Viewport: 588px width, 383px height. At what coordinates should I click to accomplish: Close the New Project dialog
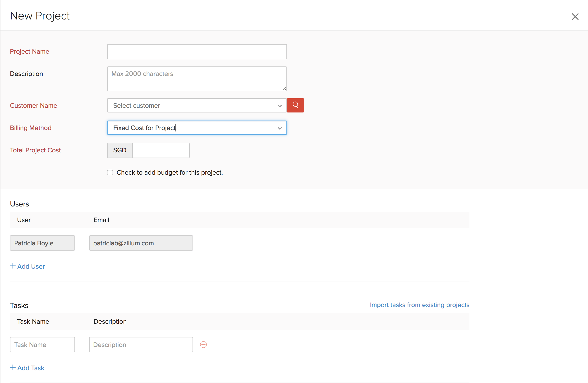coord(575,17)
